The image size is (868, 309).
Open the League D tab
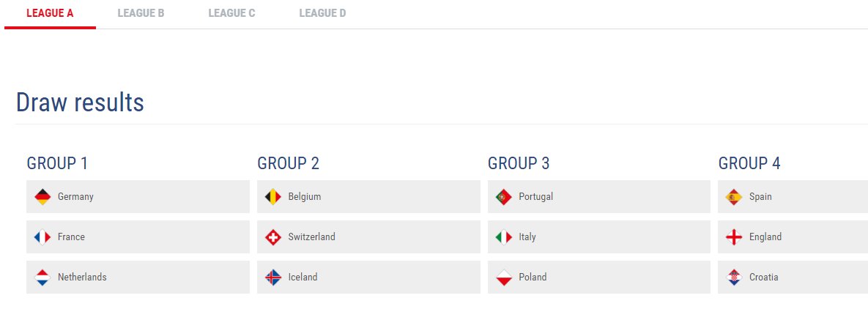pos(322,13)
